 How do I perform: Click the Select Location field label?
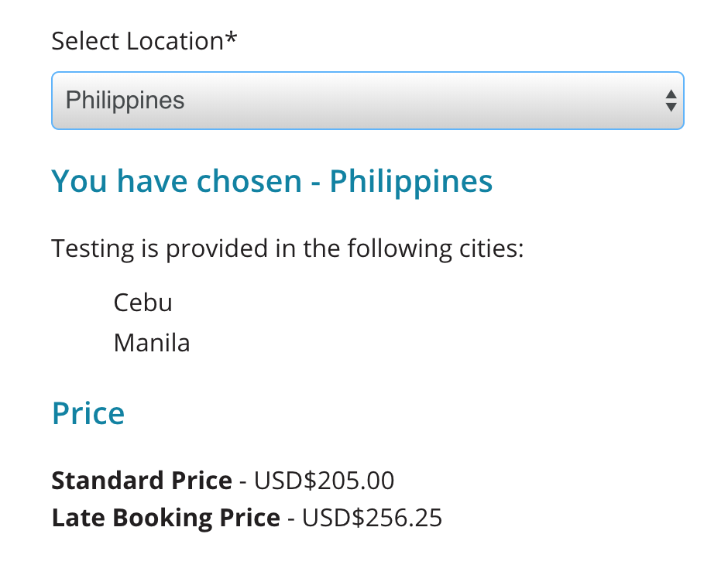137,40
